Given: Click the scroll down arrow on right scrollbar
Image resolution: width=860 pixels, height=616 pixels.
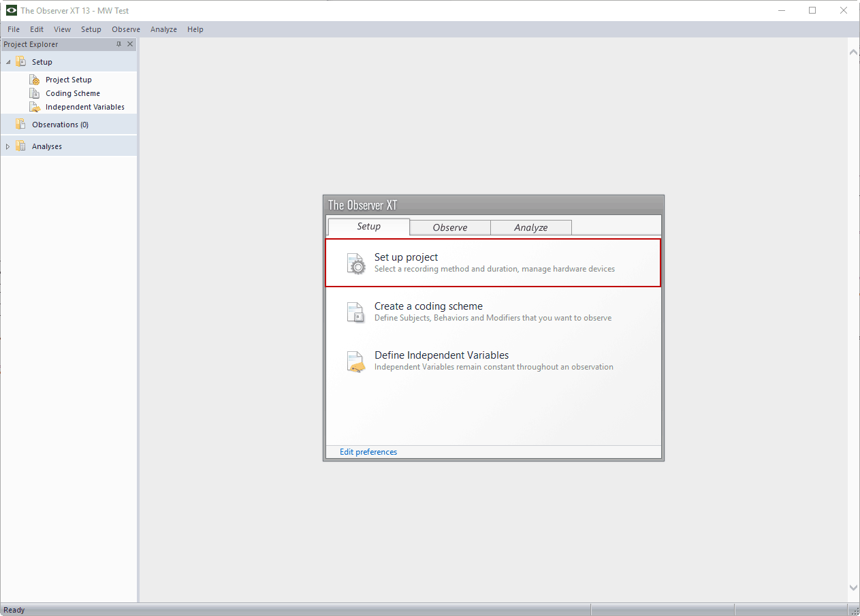Looking at the screenshot, I should pos(854,587).
